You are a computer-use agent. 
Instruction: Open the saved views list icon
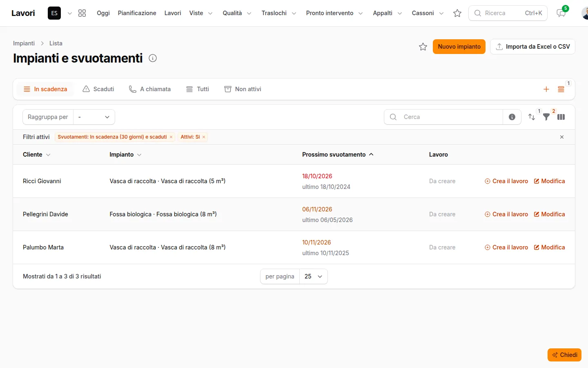(x=561, y=89)
